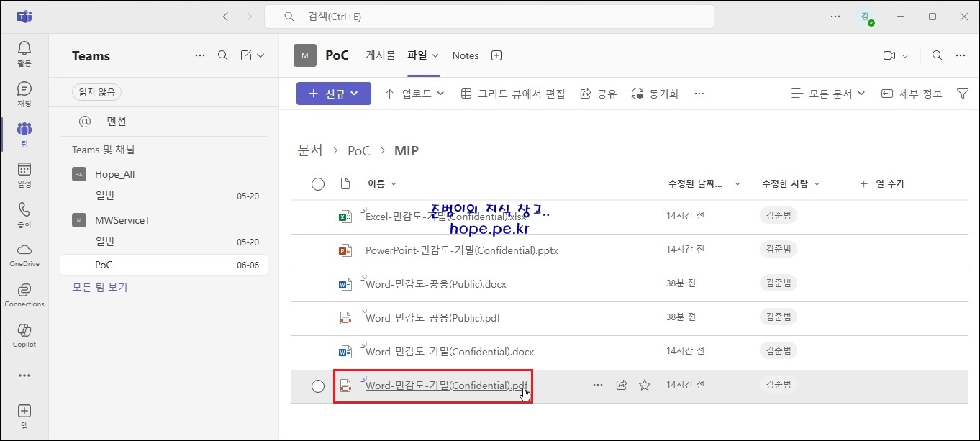Click the Sync toolbar button
The width and height of the screenshot is (980, 441).
(x=655, y=94)
